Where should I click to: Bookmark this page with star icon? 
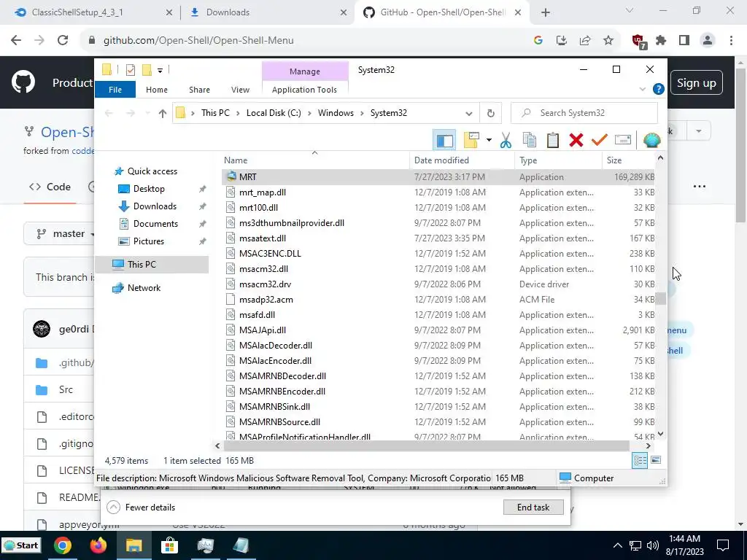(608, 41)
